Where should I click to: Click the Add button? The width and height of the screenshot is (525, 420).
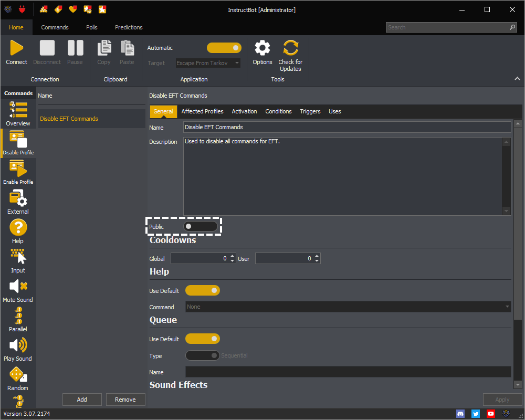(x=82, y=400)
